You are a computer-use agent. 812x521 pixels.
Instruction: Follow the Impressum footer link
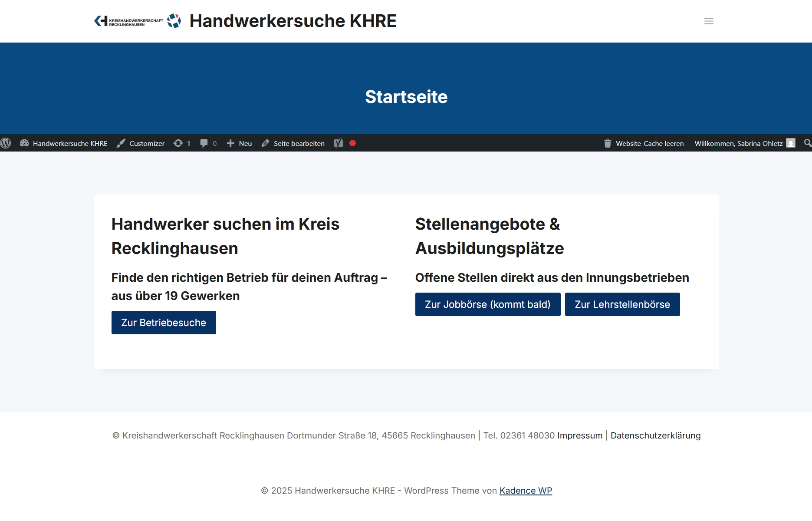coord(579,435)
